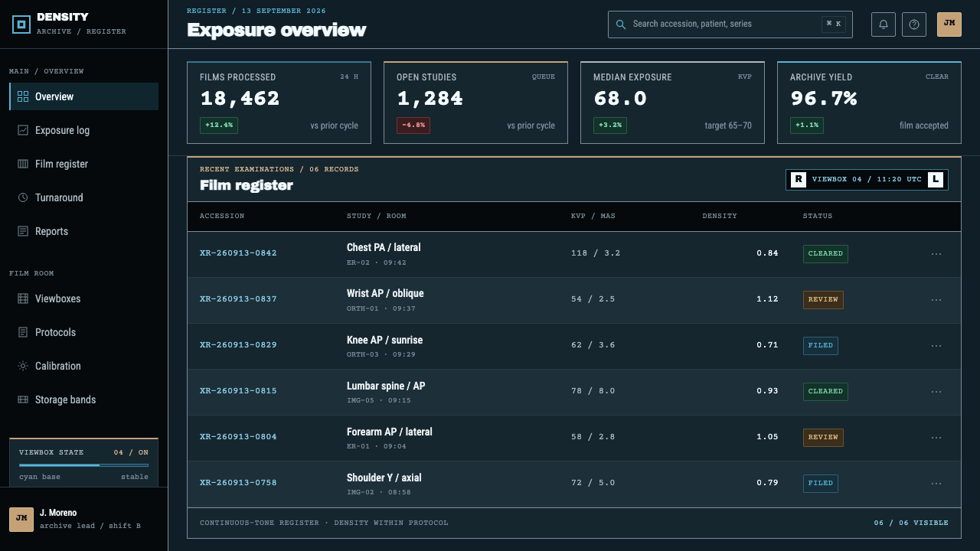Navigate to Turnaround

(x=83, y=197)
